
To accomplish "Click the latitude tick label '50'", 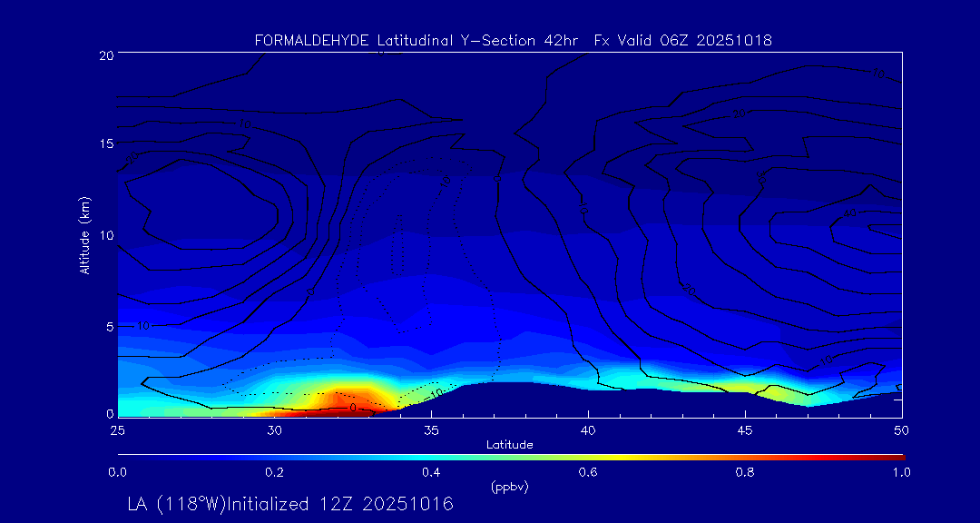I will point(902,430).
